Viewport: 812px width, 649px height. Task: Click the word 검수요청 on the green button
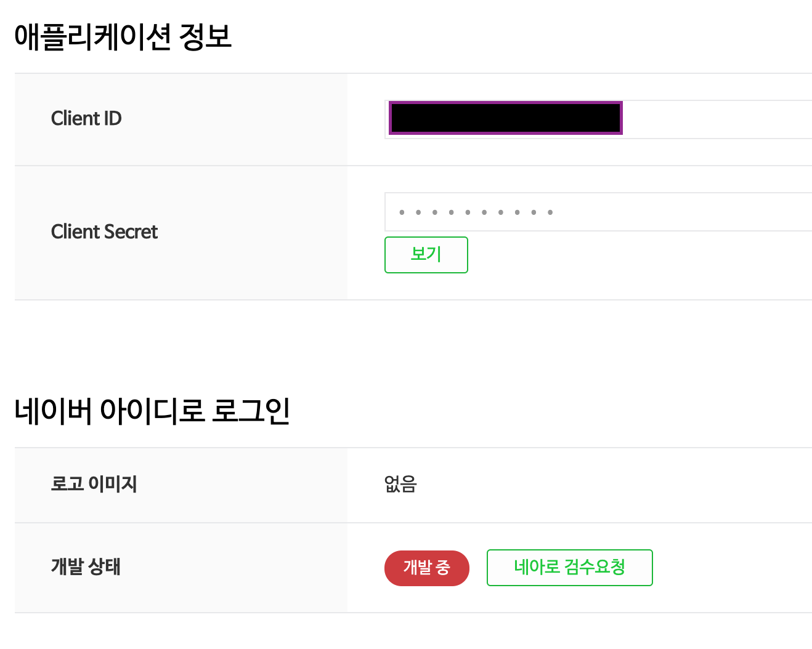pos(595,567)
